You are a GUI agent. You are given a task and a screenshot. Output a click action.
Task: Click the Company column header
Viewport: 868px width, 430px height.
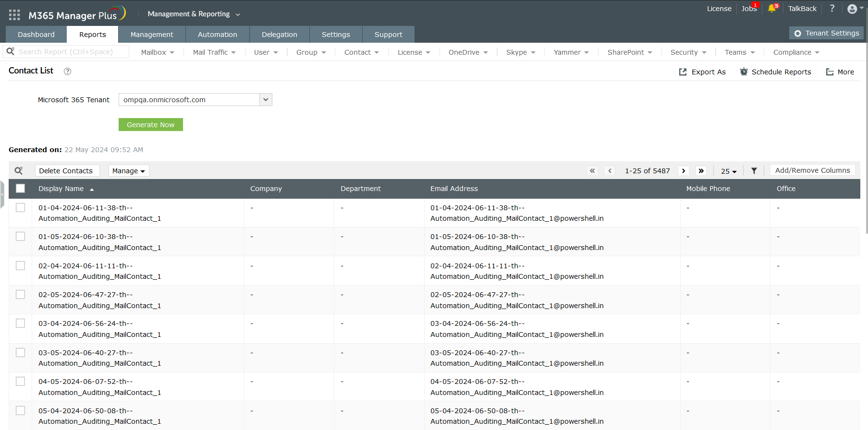click(266, 189)
